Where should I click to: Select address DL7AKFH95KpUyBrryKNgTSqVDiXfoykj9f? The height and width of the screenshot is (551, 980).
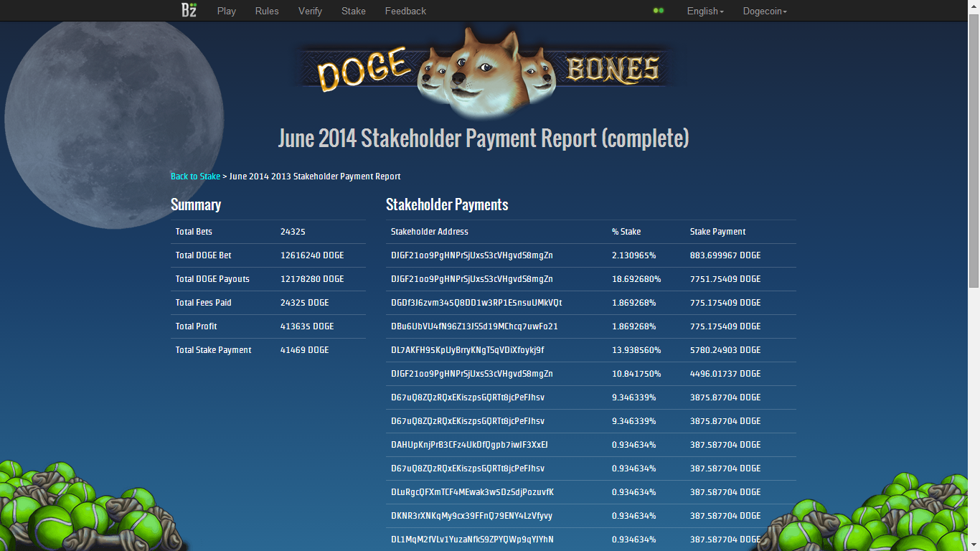pos(468,350)
